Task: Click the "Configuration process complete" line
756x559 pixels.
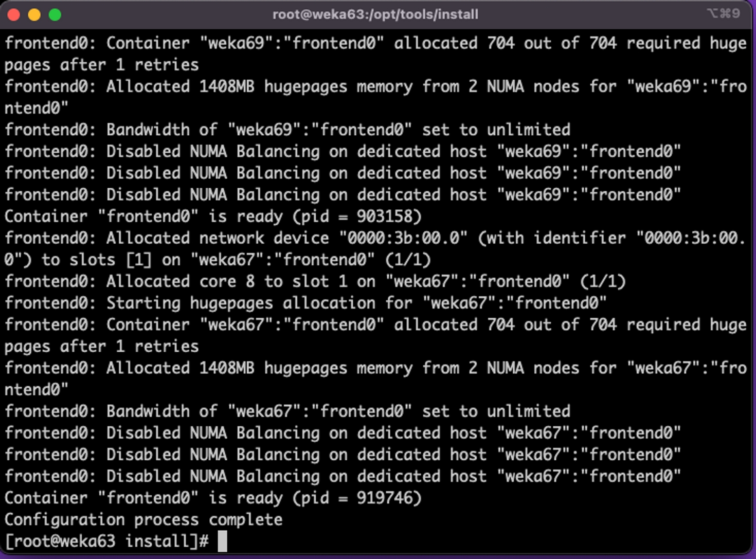Action: 143,519
